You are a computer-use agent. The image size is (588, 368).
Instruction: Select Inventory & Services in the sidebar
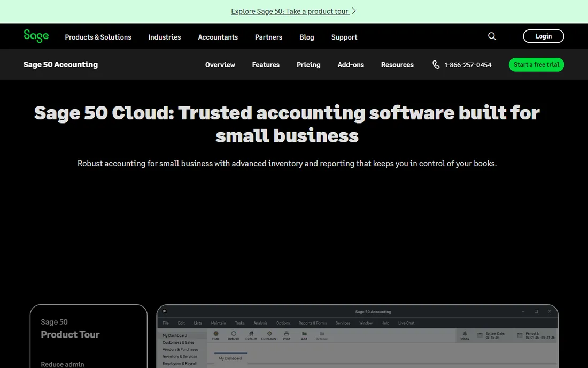(180, 356)
